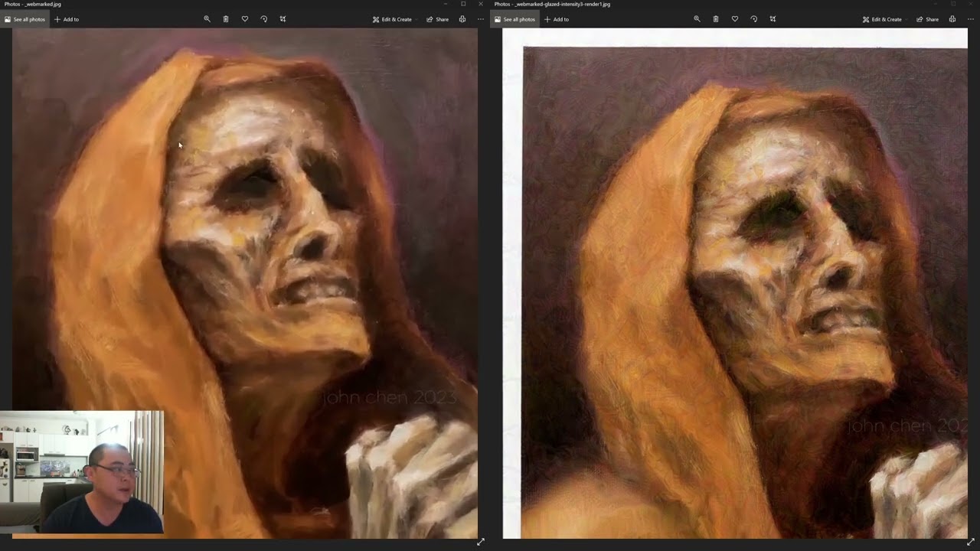Click Share in right Photos window
Image resolution: width=980 pixels, height=551 pixels.
coord(928,19)
